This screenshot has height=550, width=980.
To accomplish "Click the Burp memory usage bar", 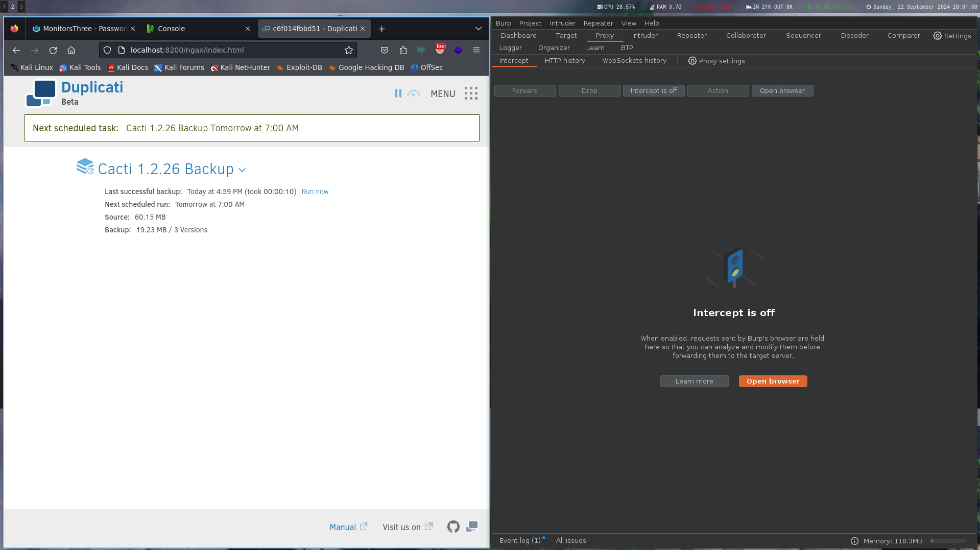I will point(948,541).
